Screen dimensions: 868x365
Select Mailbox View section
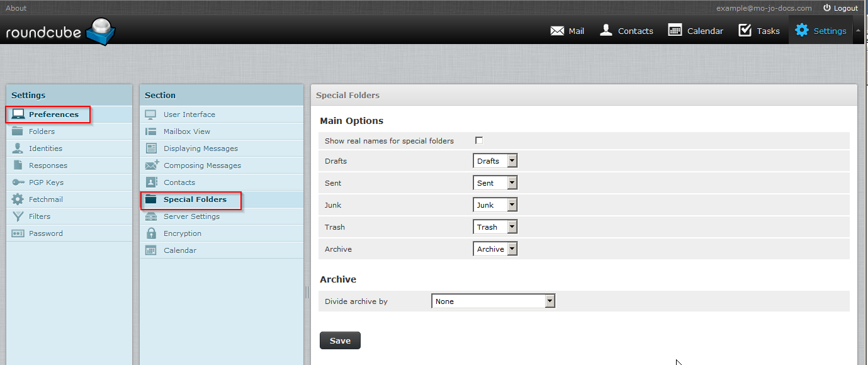(187, 132)
